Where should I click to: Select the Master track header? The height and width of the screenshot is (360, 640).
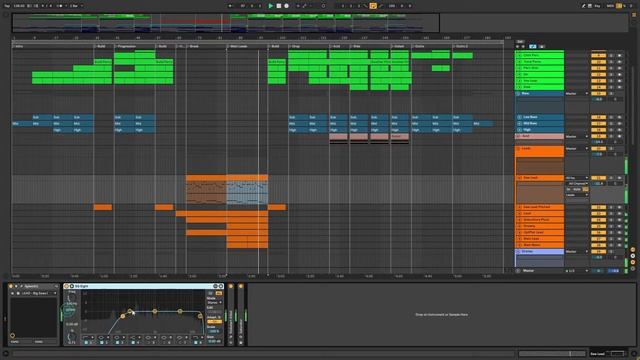click(x=540, y=271)
